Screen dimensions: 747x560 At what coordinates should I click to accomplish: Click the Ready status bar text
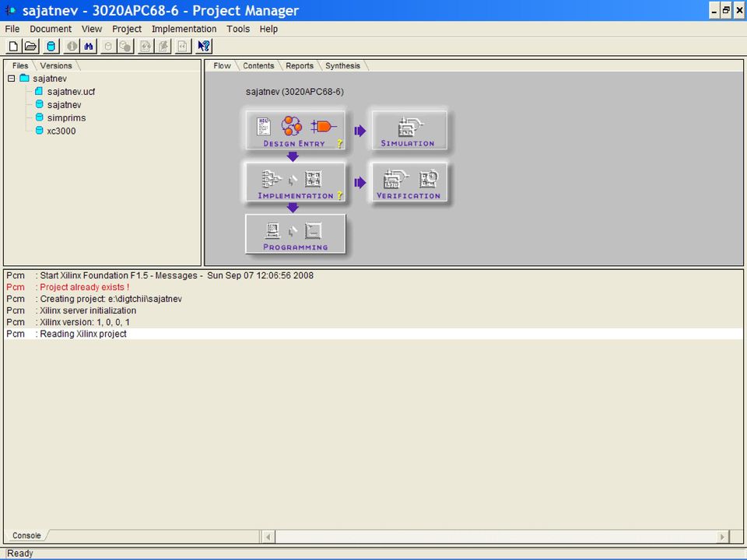click(20, 553)
